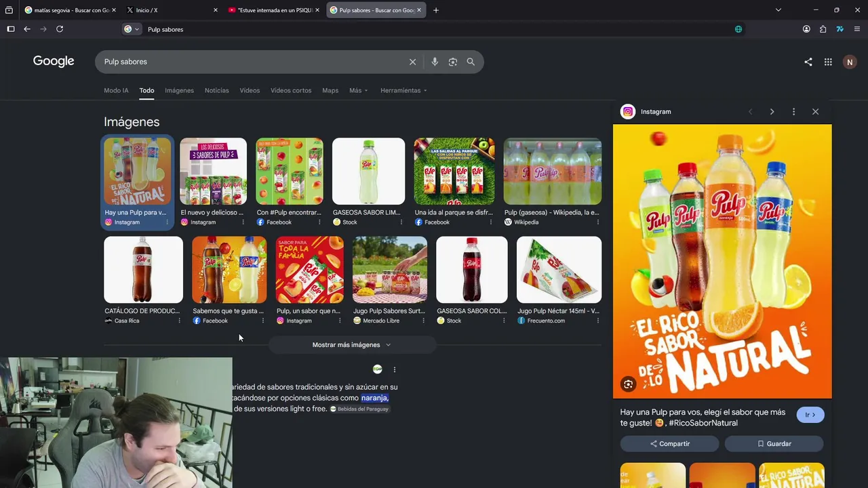Go to next image in preview panel
This screenshot has width=868, height=488.
772,112
